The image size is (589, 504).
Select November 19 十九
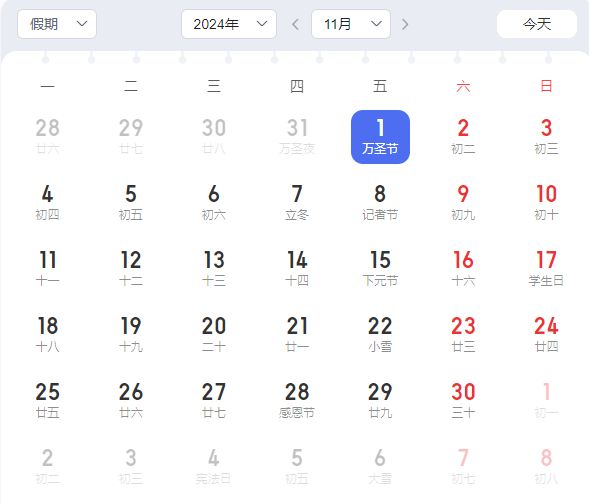(131, 335)
